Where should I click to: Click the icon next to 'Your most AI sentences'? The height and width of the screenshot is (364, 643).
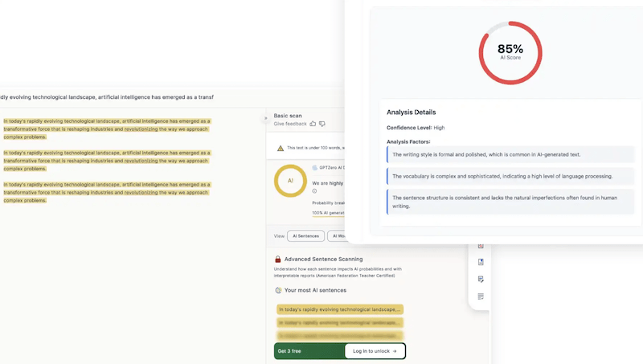tap(278, 290)
